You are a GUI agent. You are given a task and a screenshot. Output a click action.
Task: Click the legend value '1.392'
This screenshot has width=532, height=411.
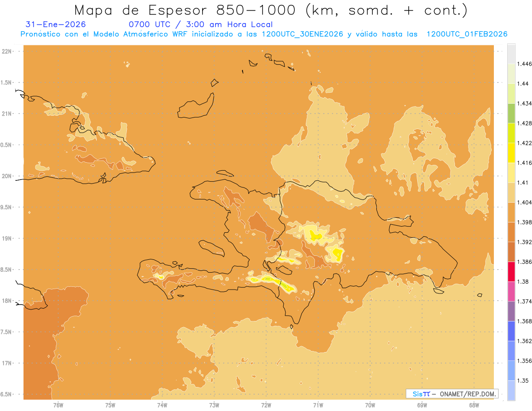pyautogui.click(x=525, y=242)
